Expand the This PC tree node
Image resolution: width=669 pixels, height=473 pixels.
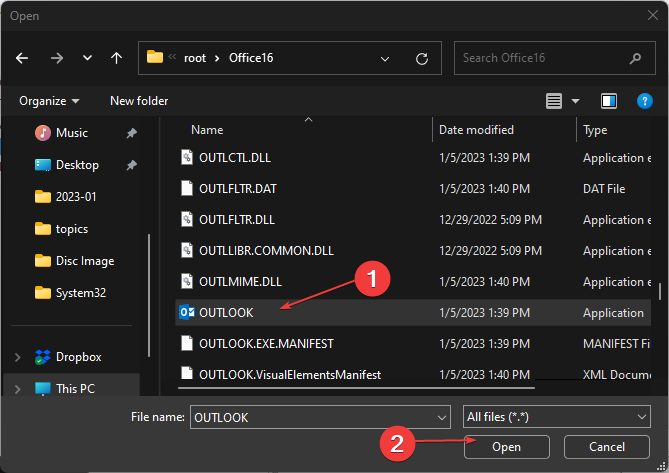[x=17, y=388]
